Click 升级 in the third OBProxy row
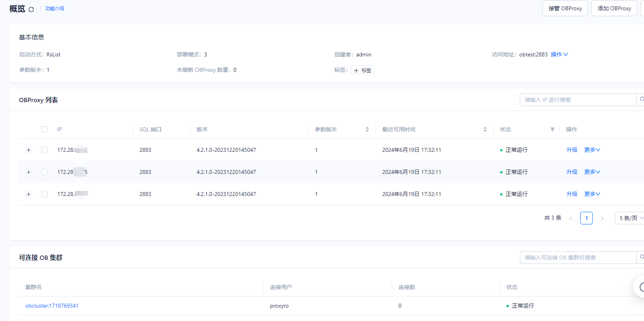Viewport: 644px width, 321px height. click(571, 194)
